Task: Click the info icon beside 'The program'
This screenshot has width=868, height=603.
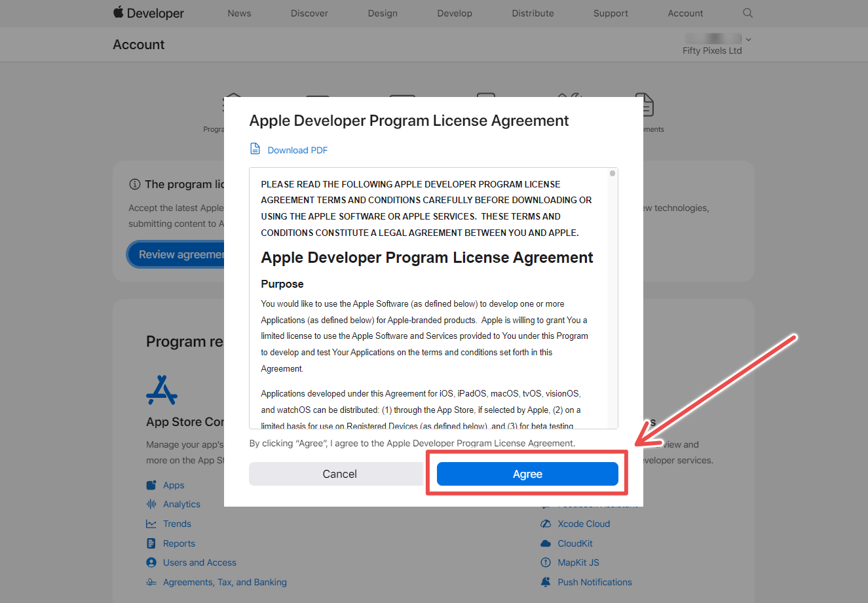Action: tap(135, 184)
